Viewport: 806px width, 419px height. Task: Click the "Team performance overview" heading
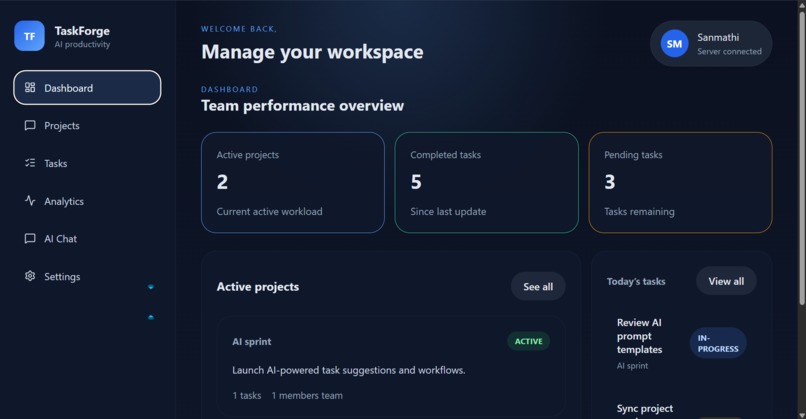tap(302, 105)
